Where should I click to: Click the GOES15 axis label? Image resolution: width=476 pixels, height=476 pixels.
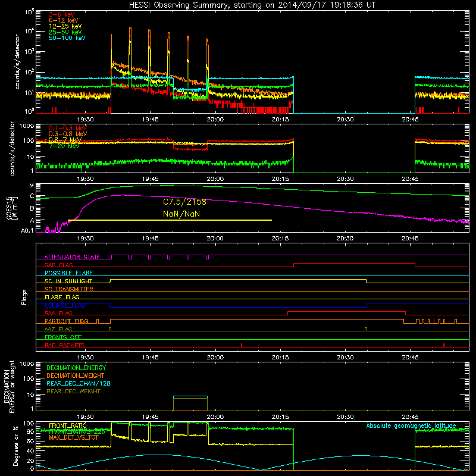tap(12, 208)
